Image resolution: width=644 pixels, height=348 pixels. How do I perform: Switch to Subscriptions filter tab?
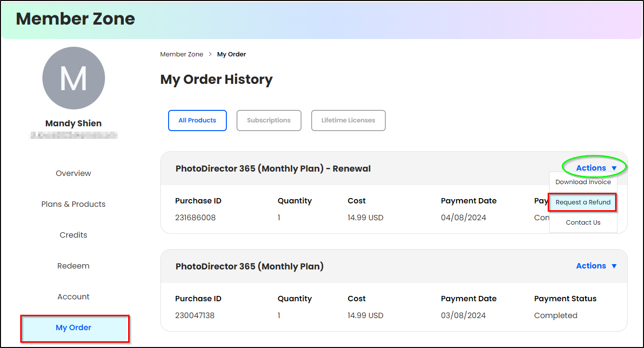coord(269,120)
